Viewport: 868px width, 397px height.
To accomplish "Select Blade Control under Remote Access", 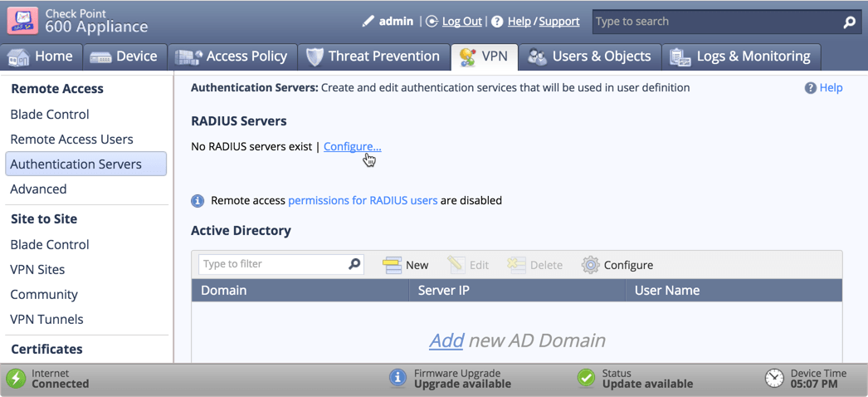I will coord(50,115).
